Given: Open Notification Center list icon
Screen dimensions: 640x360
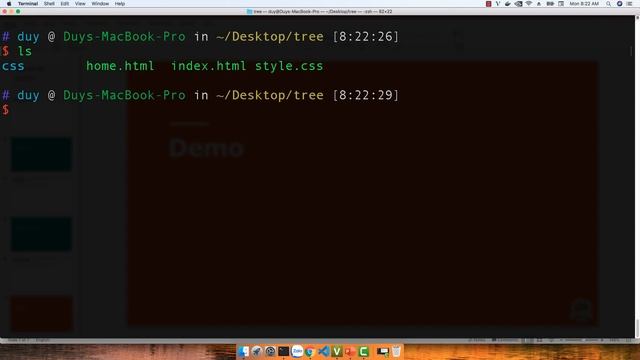Looking at the screenshot, I should pos(629,4).
